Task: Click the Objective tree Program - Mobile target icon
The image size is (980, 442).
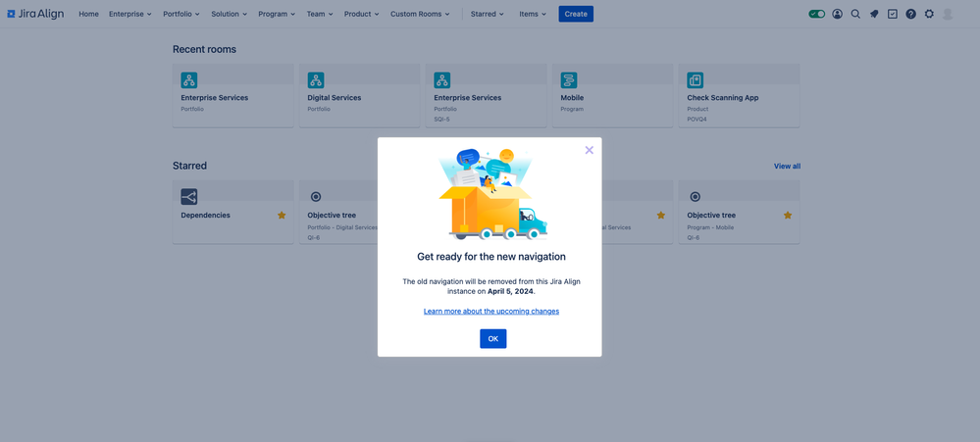Action: [x=695, y=197]
